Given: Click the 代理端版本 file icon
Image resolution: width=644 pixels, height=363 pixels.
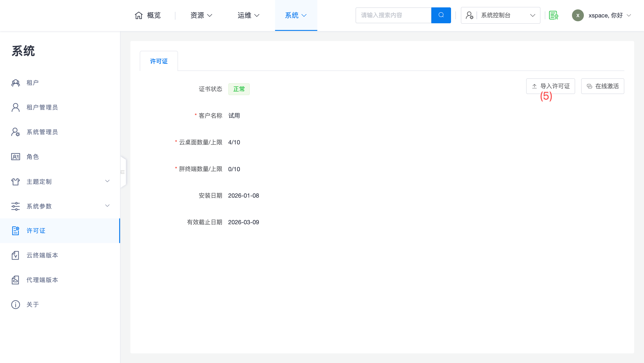Looking at the screenshot, I should [15, 280].
